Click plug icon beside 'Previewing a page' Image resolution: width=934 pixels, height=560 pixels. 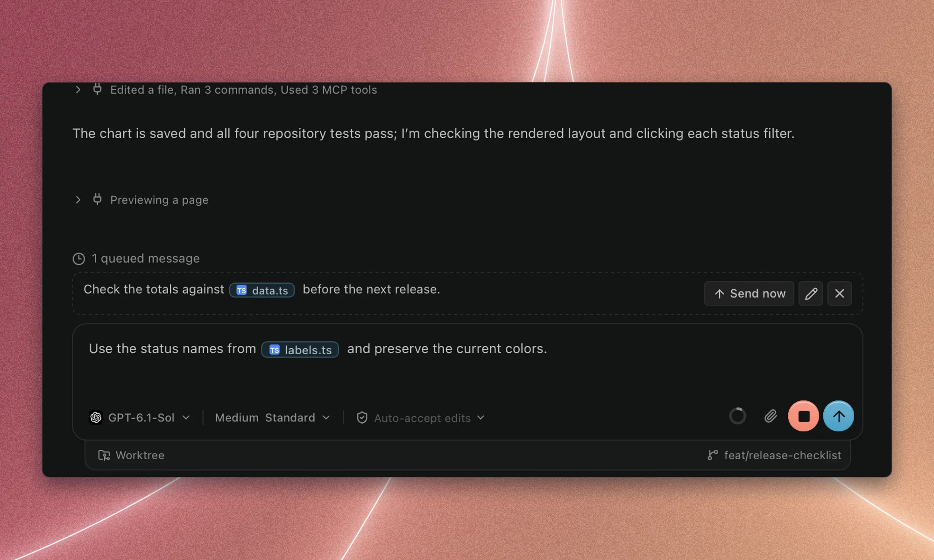[x=97, y=199]
